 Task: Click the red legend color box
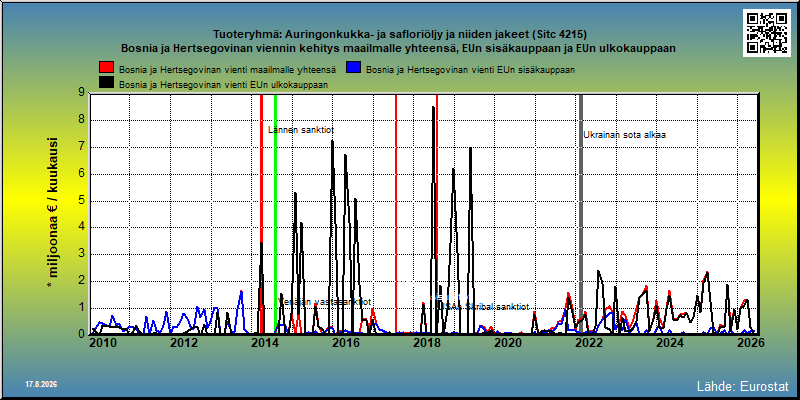tap(106, 67)
